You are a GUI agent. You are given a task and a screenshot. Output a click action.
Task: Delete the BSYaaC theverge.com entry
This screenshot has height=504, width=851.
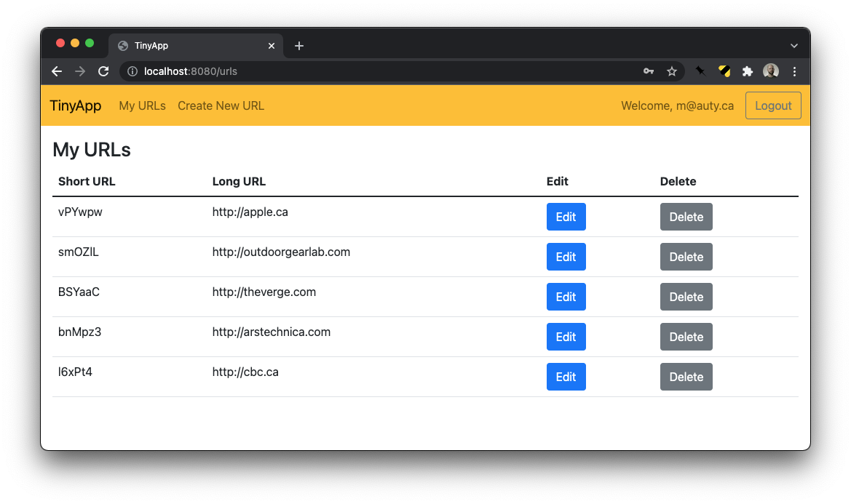click(686, 297)
